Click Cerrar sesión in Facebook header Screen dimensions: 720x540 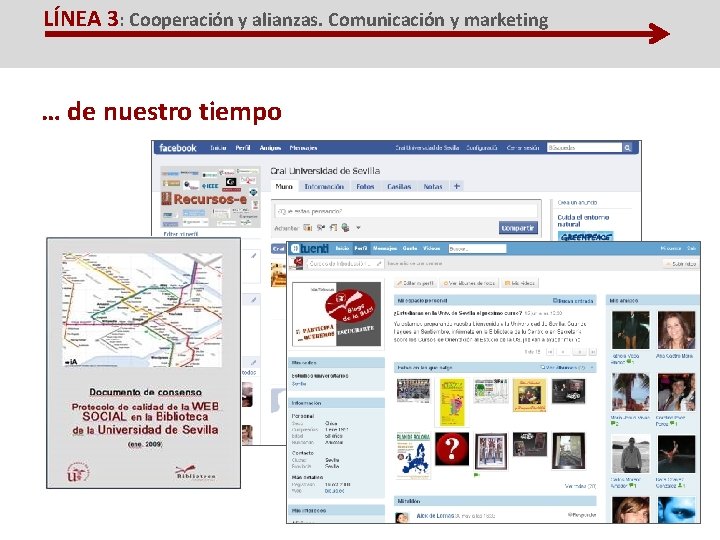[x=523, y=148]
